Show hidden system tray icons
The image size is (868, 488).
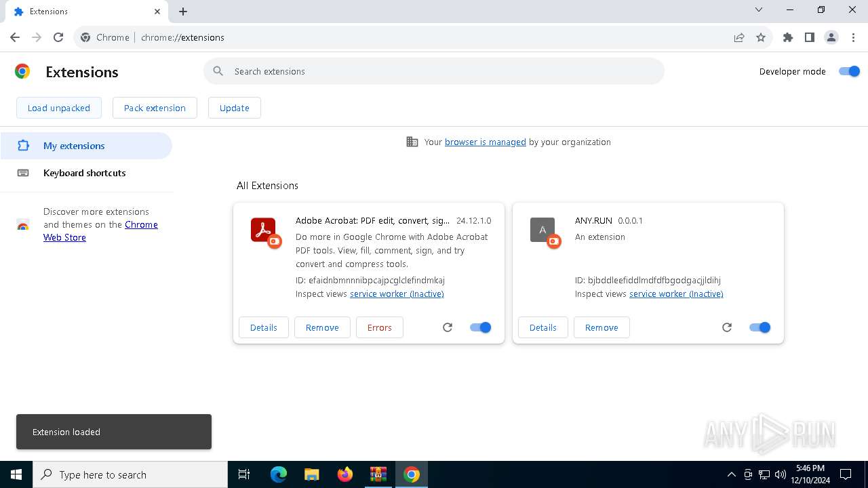pyautogui.click(x=731, y=474)
